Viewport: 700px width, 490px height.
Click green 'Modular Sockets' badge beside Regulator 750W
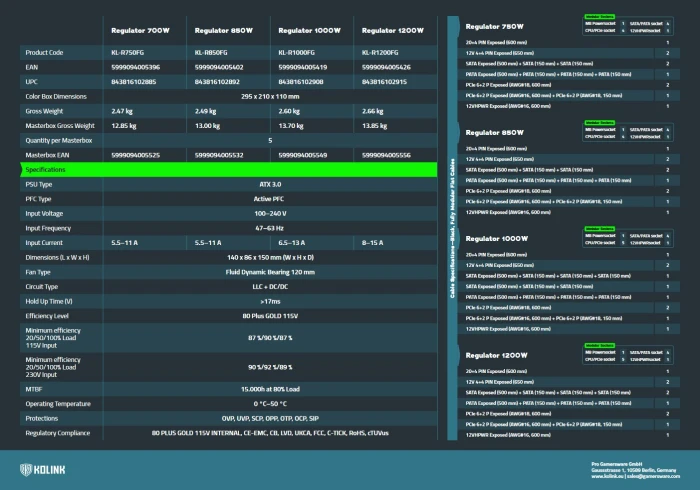[600, 17]
